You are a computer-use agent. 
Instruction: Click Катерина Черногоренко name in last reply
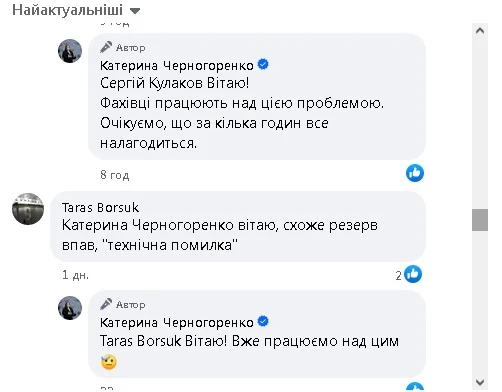point(177,323)
